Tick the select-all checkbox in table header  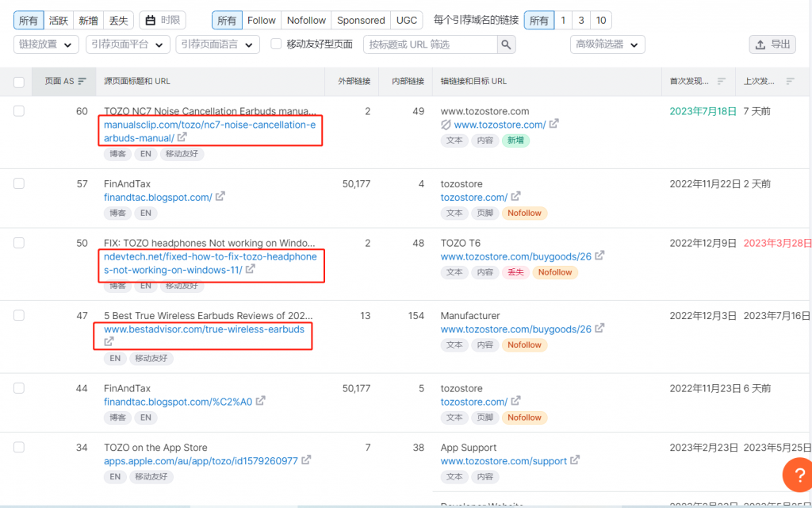coord(19,83)
